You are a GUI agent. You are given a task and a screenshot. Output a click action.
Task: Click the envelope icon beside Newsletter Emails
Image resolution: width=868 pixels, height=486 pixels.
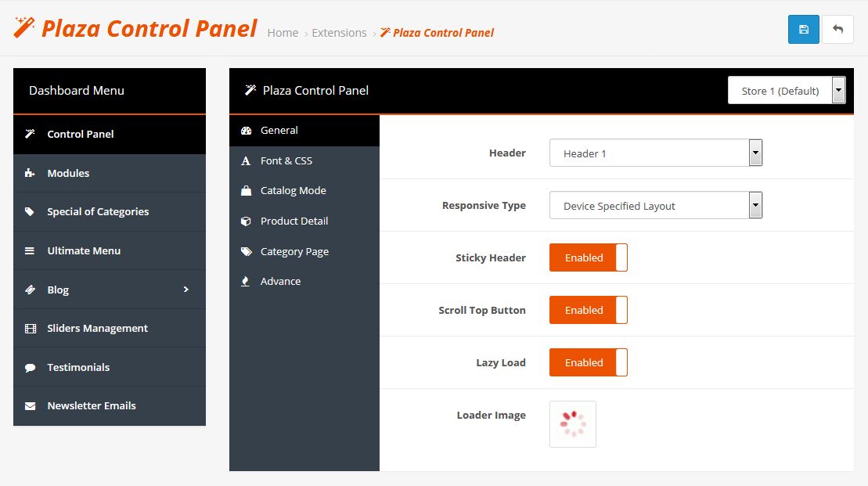click(x=30, y=406)
